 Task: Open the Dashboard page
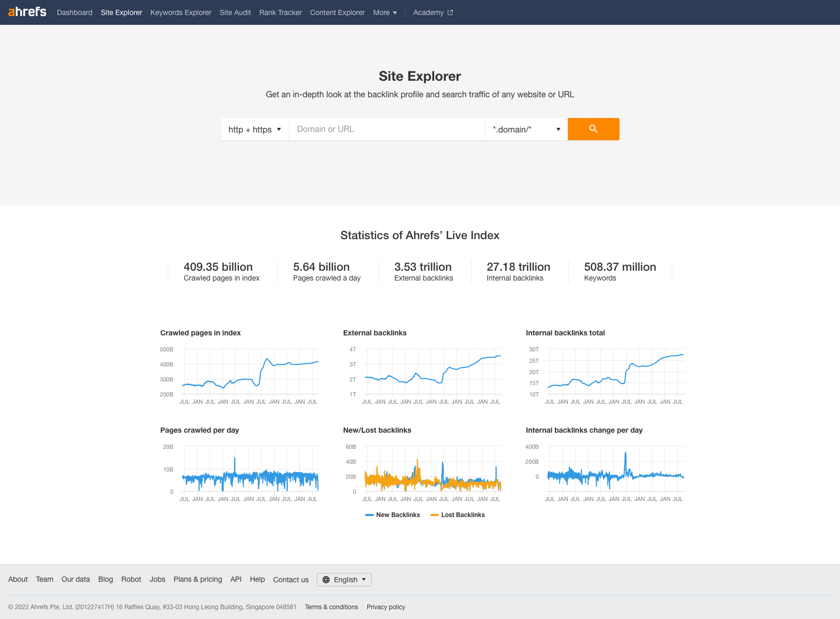75,12
